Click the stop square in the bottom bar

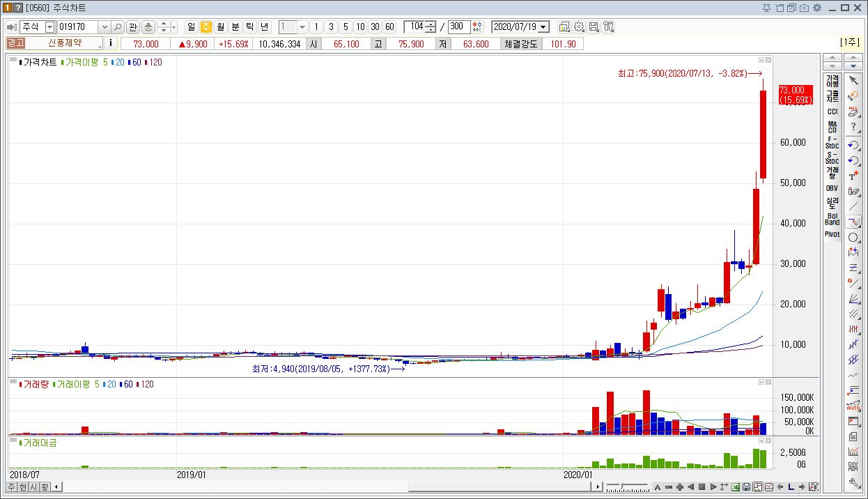point(702,486)
